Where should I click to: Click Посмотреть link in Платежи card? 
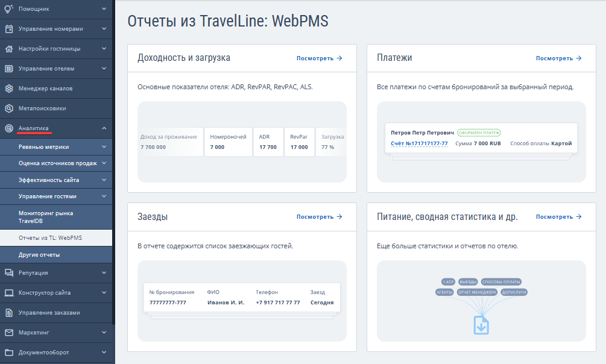tap(558, 58)
